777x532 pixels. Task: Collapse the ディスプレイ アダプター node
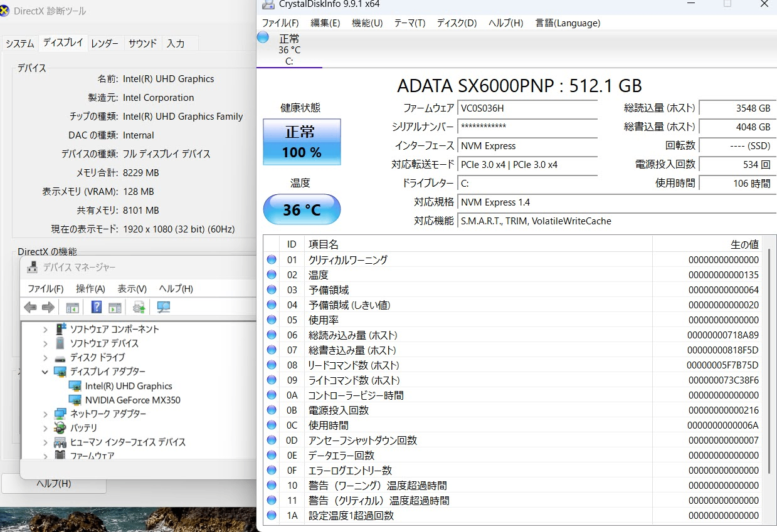click(45, 372)
